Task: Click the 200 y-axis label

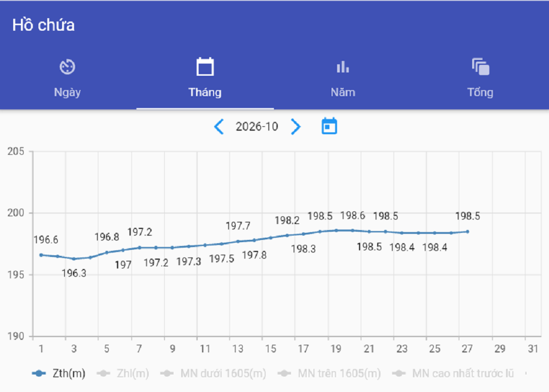Action: (x=16, y=213)
